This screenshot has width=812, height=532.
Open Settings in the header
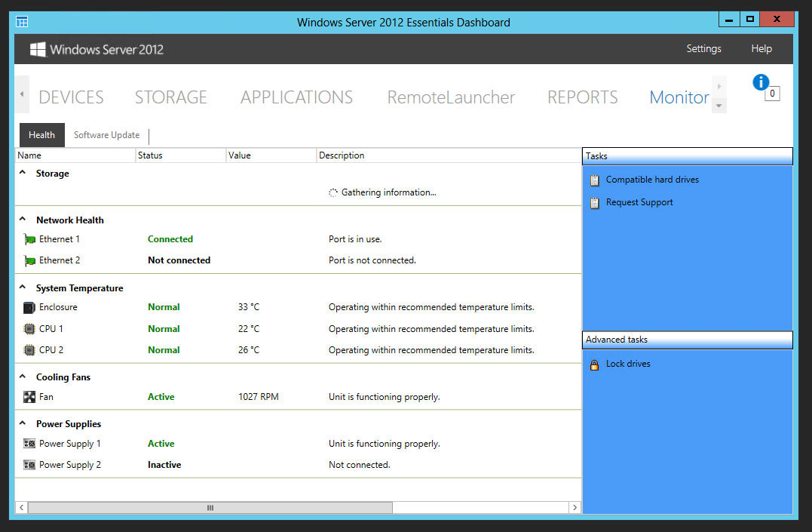[x=703, y=49]
